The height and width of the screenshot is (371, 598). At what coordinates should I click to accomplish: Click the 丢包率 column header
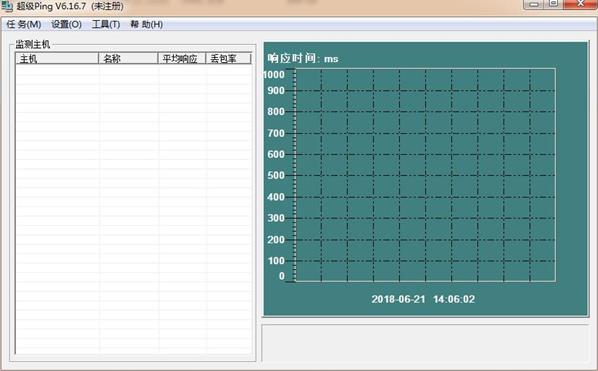[228, 58]
